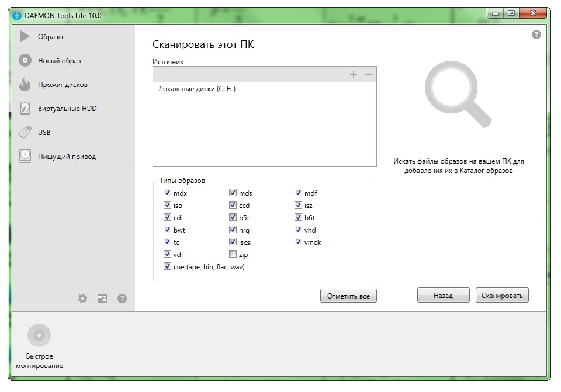Uncheck the iso image type checkbox
Screen dimensions: 561x392
(168, 205)
